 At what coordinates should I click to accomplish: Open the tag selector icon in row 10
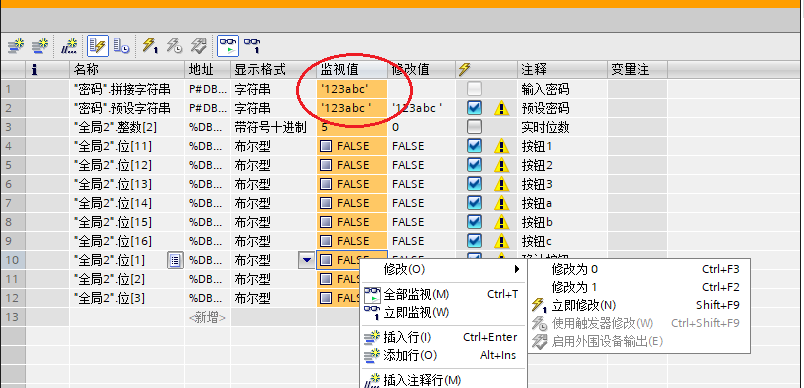[x=175, y=260]
